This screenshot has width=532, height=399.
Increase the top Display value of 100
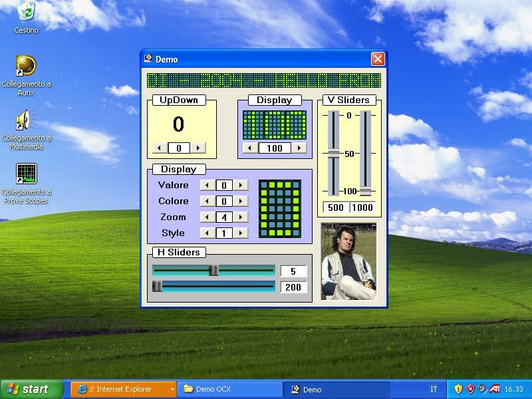coord(299,148)
